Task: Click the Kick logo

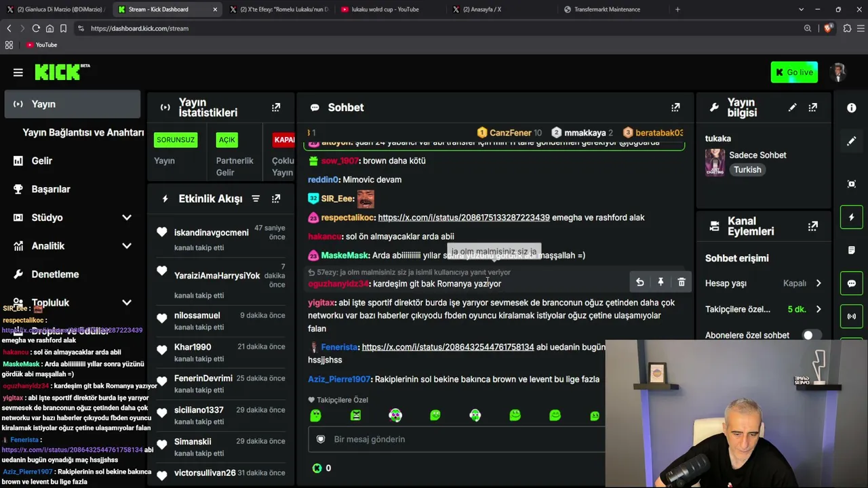Action: 62,72
